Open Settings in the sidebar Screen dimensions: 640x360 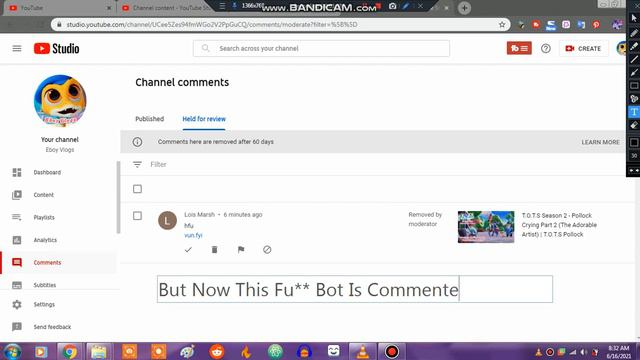coord(44,304)
